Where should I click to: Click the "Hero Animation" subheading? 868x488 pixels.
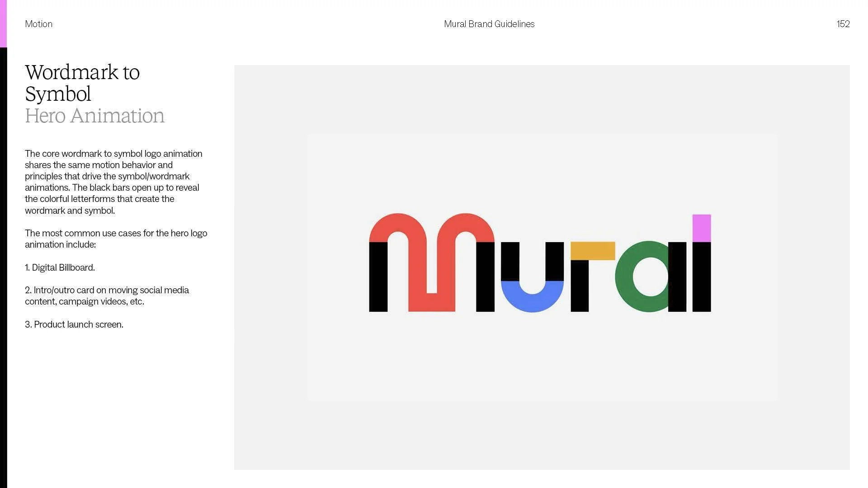94,116
